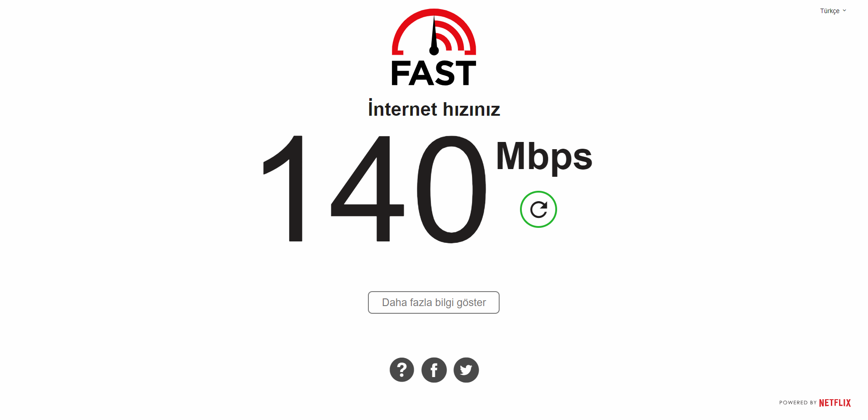The height and width of the screenshot is (420, 868).
Task: Click the black needle in the logo
Action: point(434,36)
